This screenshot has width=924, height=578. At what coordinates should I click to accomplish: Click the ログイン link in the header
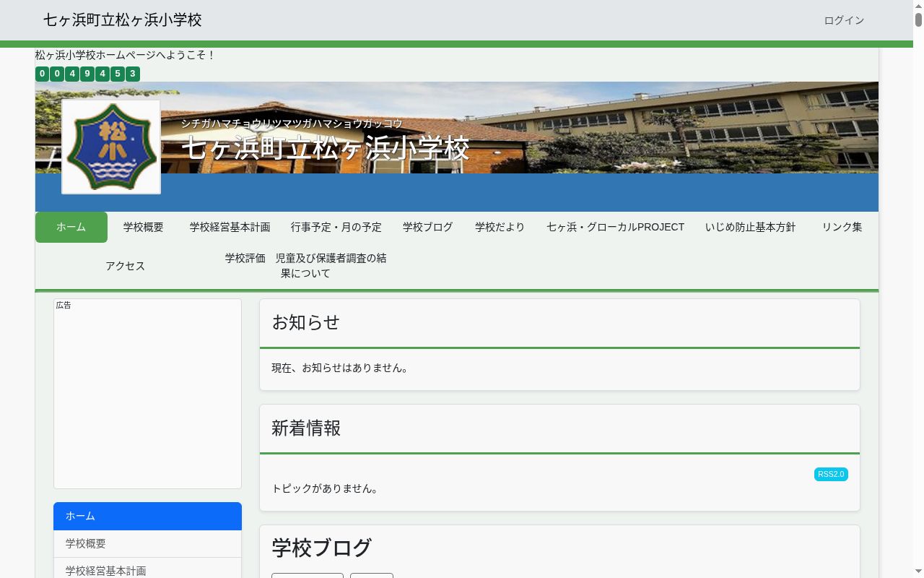844,20
